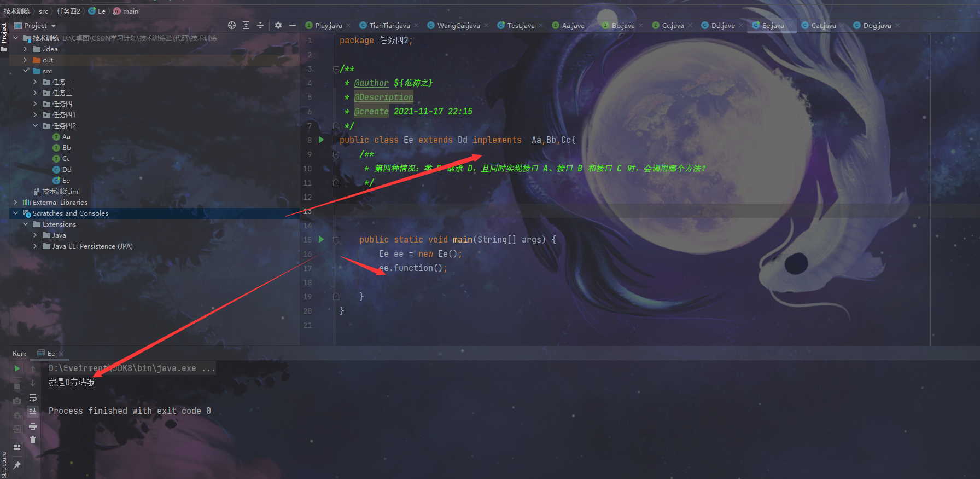
Task: Expand the Java extensions folder
Action: pyautogui.click(x=35, y=235)
